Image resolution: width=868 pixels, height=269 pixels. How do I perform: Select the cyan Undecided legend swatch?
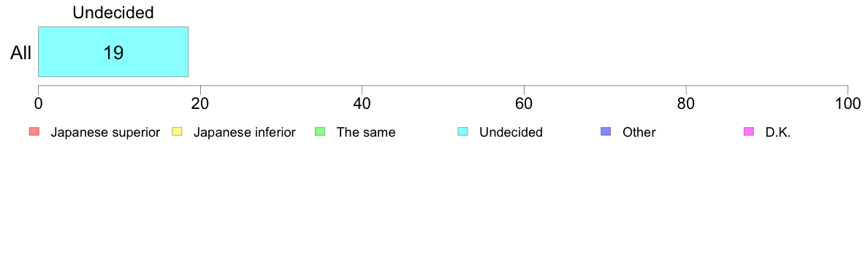(x=463, y=132)
